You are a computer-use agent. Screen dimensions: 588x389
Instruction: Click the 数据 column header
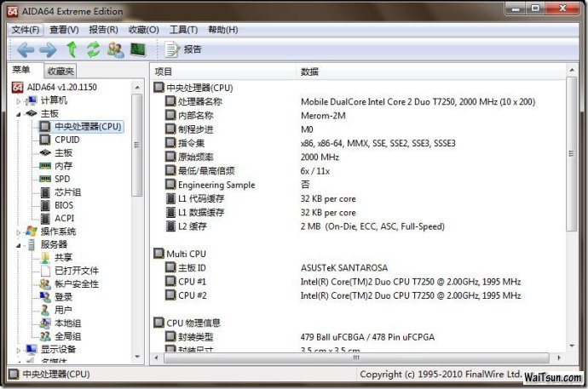point(310,72)
